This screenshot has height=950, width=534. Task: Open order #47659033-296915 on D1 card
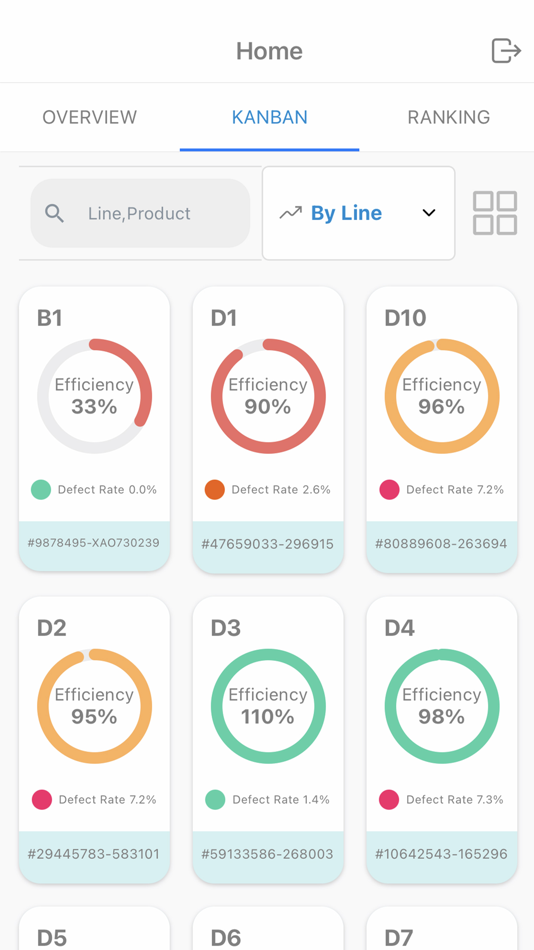(267, 544)
